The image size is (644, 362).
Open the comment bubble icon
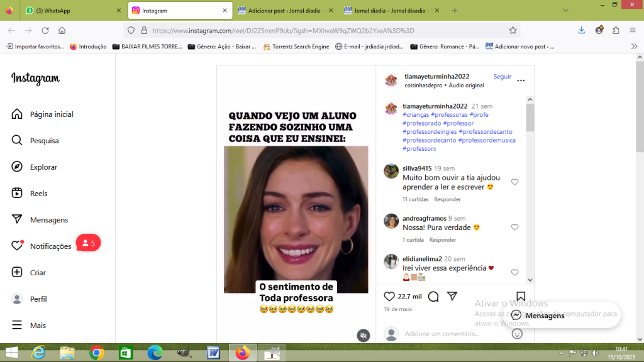[x=433, y=297]
